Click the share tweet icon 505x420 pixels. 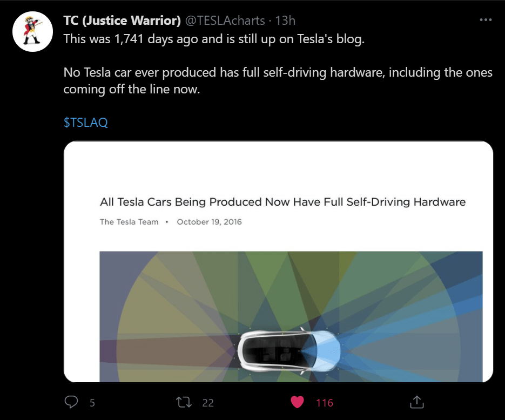(x=416, y=402)
